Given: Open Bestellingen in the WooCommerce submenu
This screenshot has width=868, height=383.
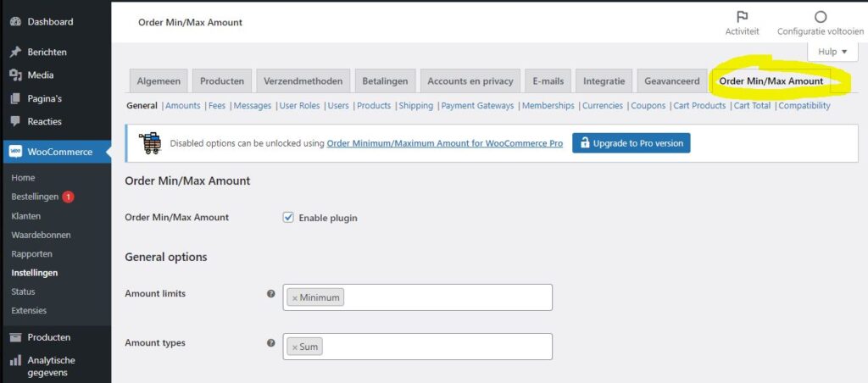Looking at the screenshot, I should pyautogui.click(x=34, y=197).
